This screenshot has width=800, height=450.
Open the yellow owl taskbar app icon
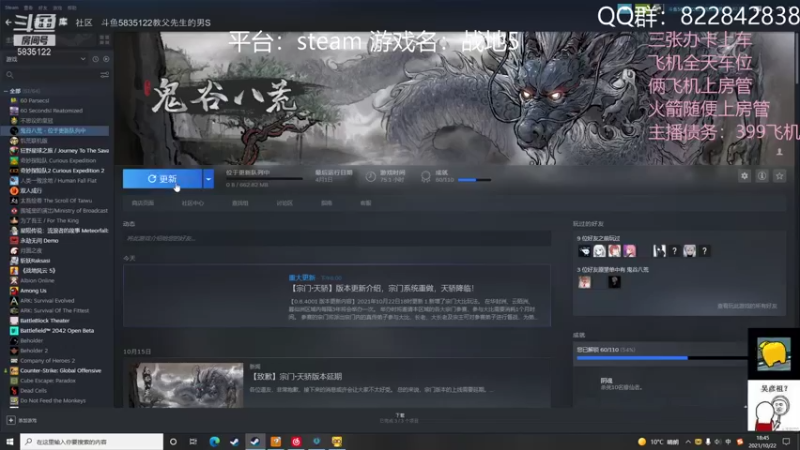click(337, 441)
